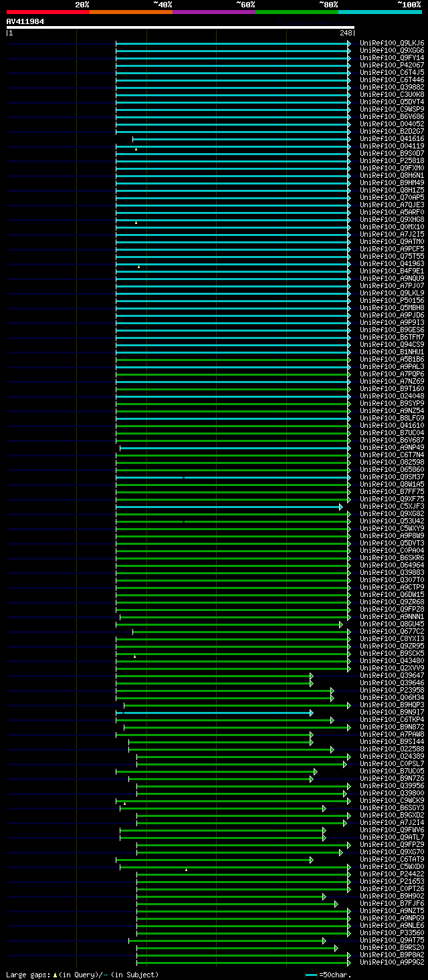The height and width of the screenshot is (980, 428).
Task: Select the UniRef100_Q75T55 label
Action: 392,256
